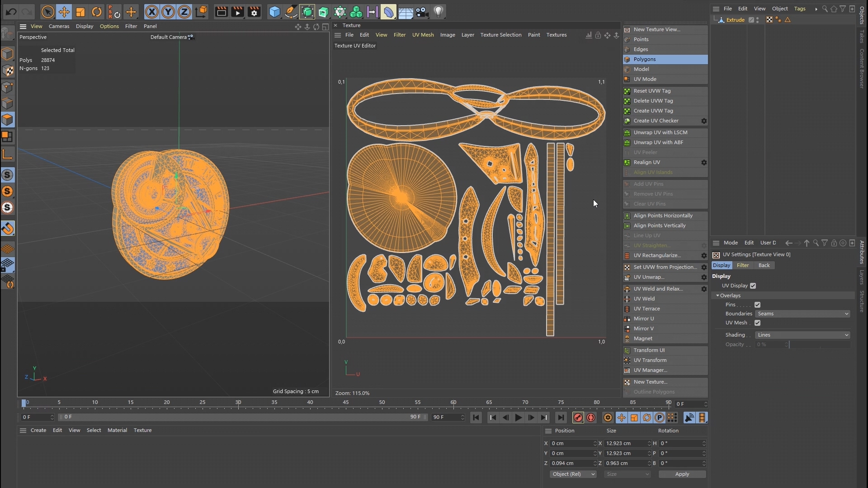
Task: Click the Apply button
Action: [x=682, y=474]
